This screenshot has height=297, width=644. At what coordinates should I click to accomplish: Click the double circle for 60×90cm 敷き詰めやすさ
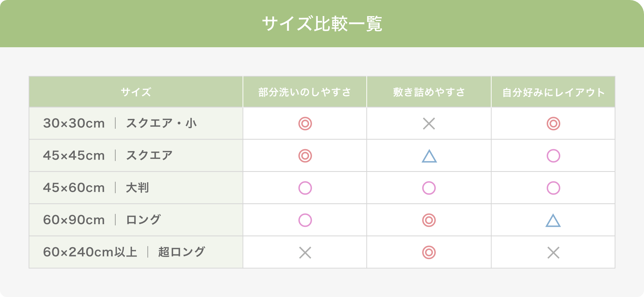429,220
